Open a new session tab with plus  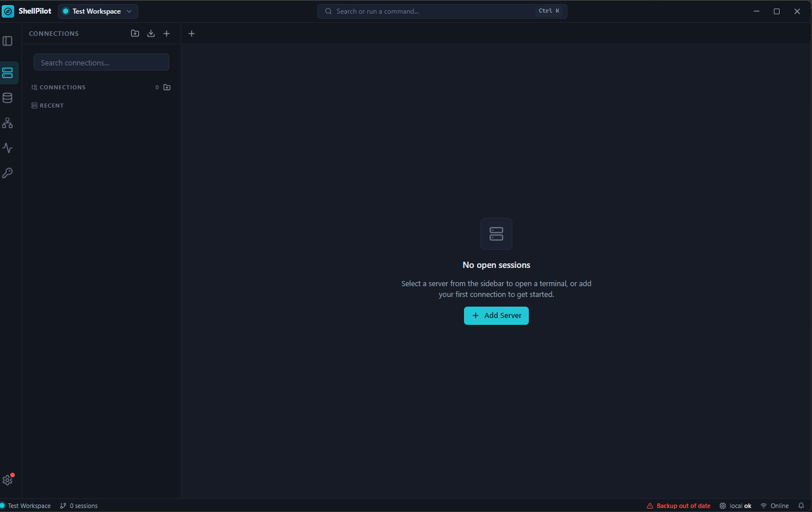[192, 34]
